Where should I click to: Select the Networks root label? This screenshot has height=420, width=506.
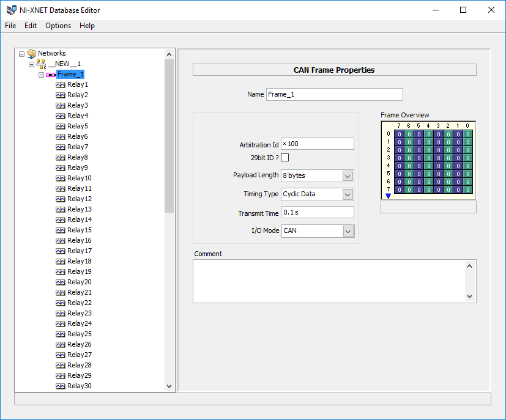(52, 53)
